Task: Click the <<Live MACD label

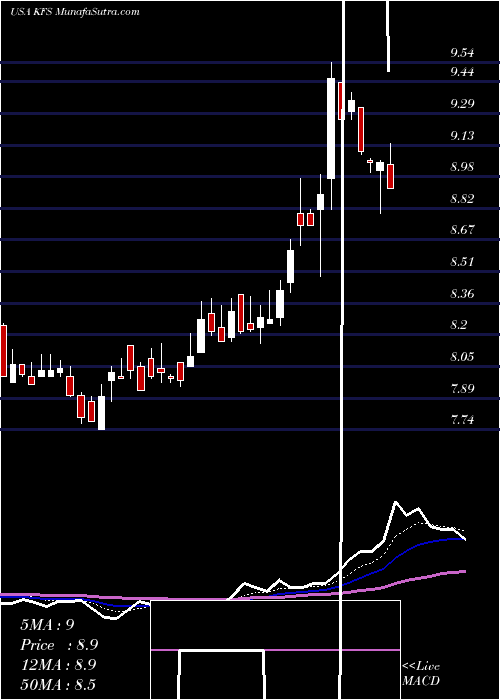Action: (421, 674)
